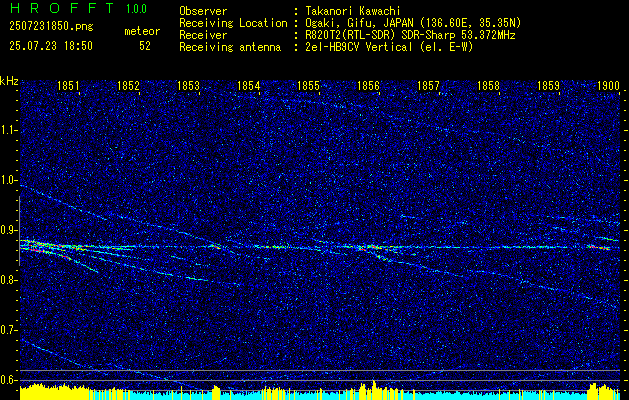Click the Ogaki, Gifu, JAPAN location text
Image resolution: width=629 pixels, height=400 pixels.
pos(413,23)
